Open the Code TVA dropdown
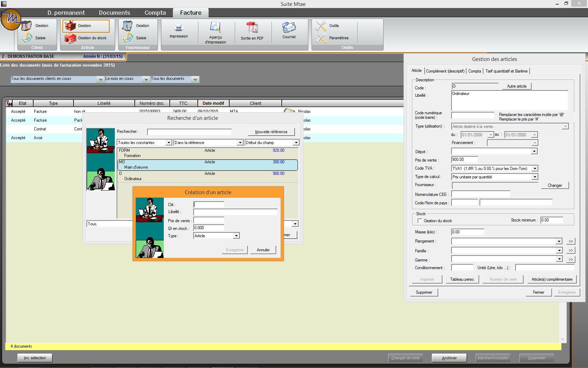Screen dimensions: 588x368 tap(534, 169)
